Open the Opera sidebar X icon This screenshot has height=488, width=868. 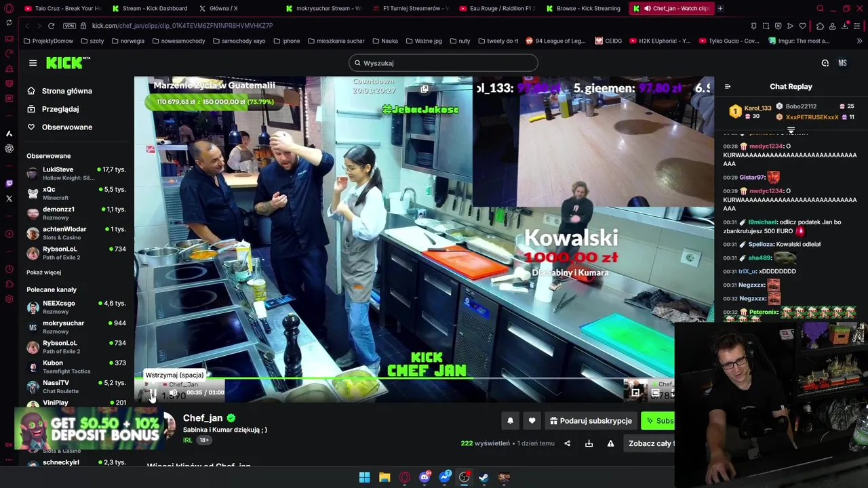(9, 199)
